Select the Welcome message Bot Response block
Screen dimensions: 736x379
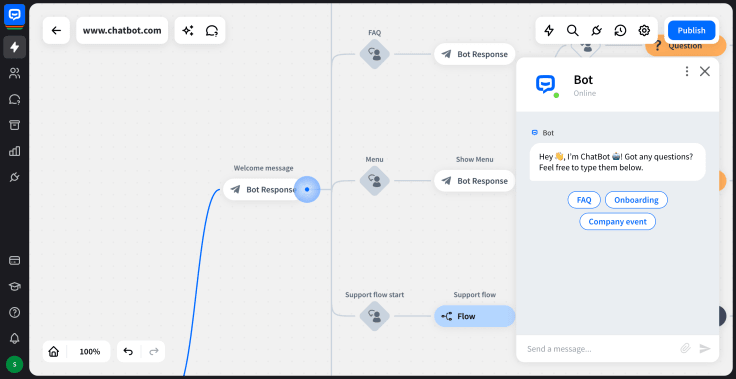pyautogui.click(x=263, y=189)
